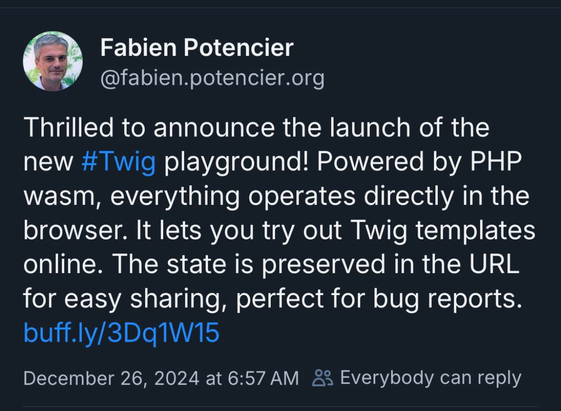Click the word 'Thrilled' in the post
The image size is (561, 411).
(x=69, y=127)
